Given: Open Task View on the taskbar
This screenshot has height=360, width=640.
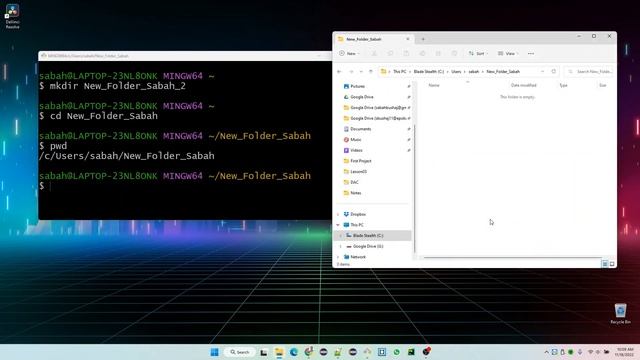Looking at the screenshot, I should (264, 352).
